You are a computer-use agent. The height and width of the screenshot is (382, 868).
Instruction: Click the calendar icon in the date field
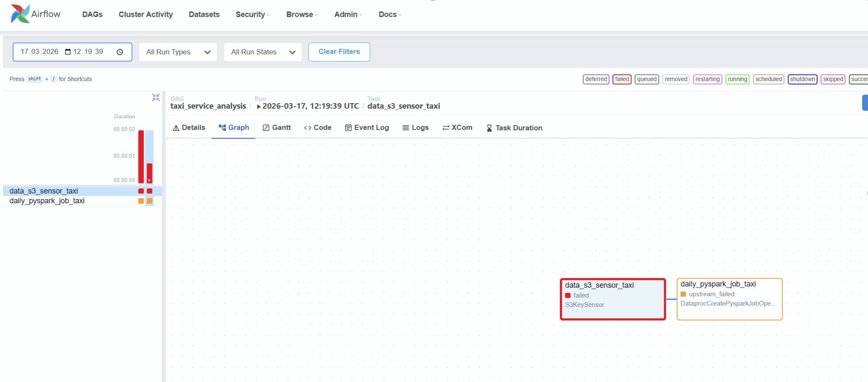coord(68,52)
